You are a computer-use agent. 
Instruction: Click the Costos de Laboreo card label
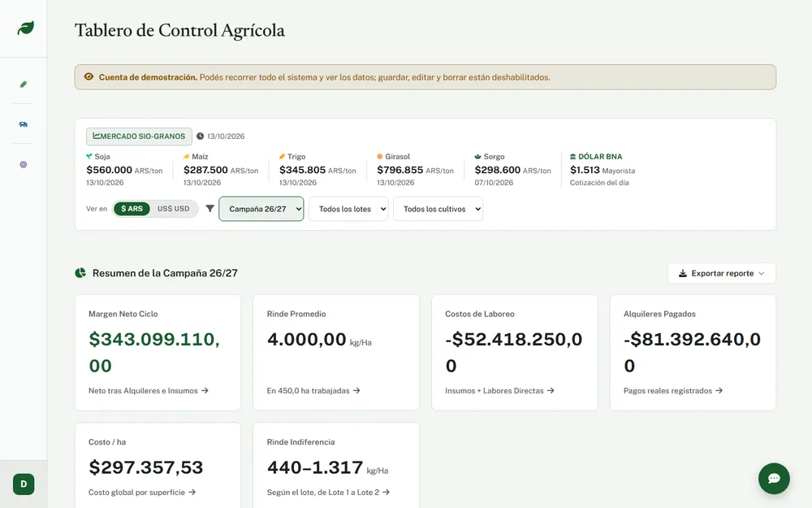(x=480, y=314)
